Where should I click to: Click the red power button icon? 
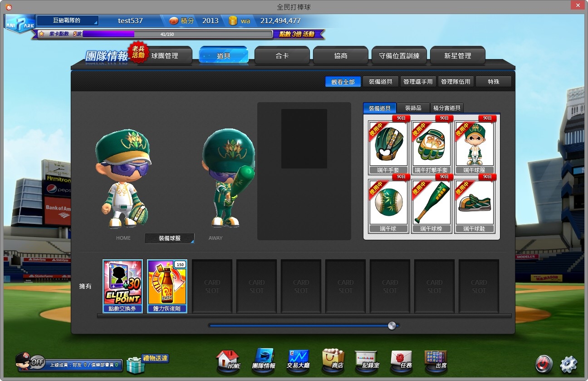point(544,364)
